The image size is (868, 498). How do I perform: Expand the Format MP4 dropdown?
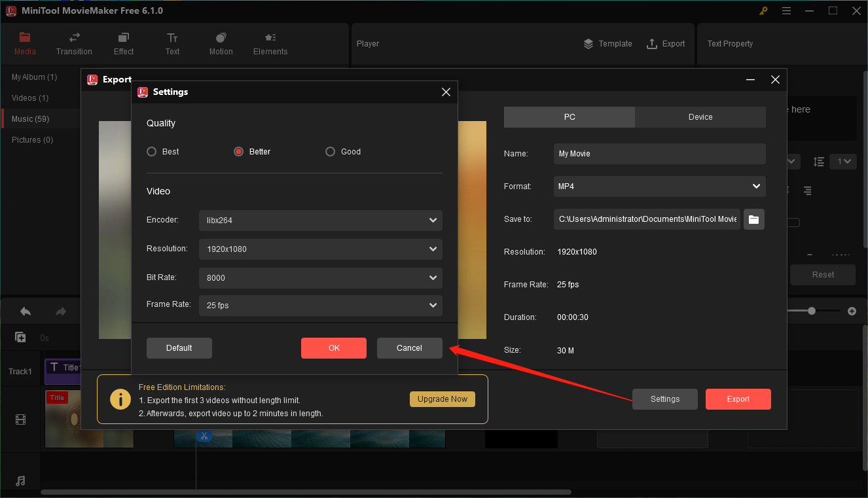pyautogui.click(x=660, y=187)
